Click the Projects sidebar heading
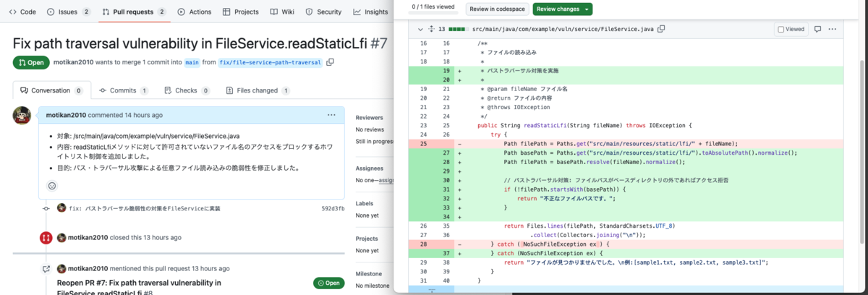The image size is (868, 295). click(x=367, y=239)
